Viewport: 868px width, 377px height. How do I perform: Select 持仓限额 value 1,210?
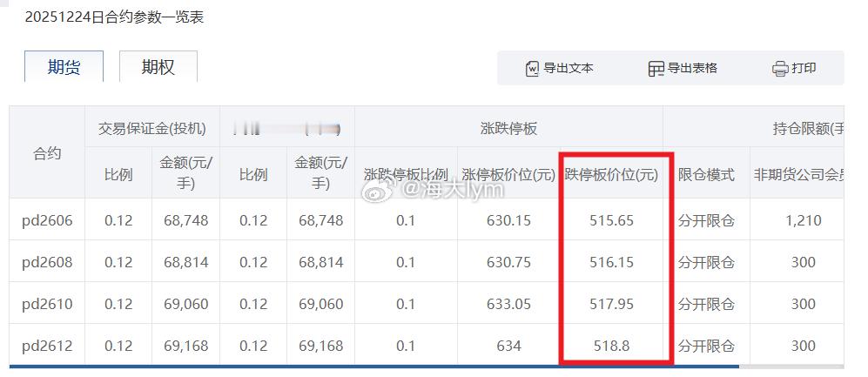[804, 220]
